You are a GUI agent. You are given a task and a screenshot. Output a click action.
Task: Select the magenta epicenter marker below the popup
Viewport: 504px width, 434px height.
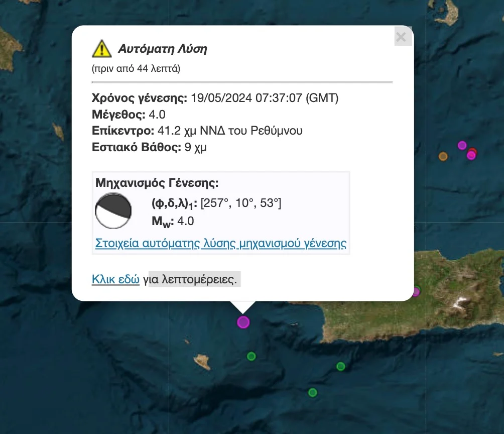click(x=243, y=322)
